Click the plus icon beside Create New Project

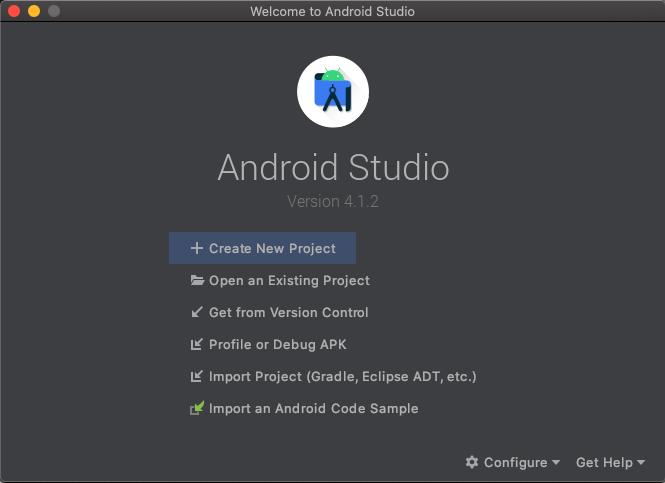pyautogui.click(x=196, y=248)
